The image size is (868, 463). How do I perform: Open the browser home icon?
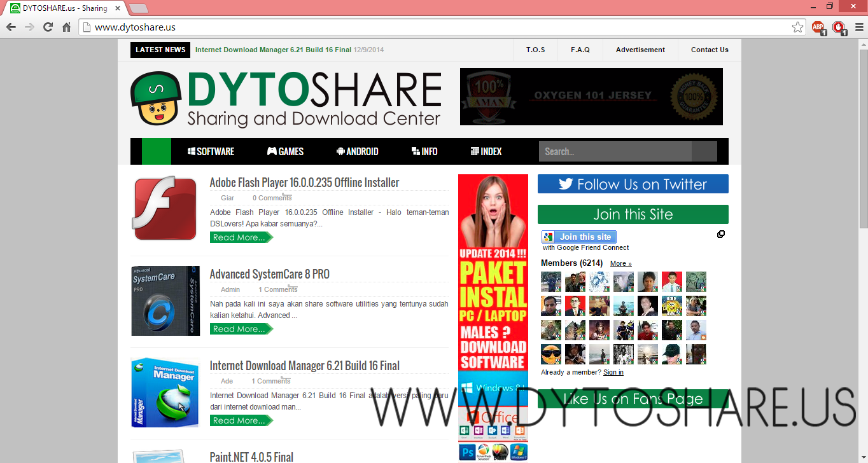[66, 27]
